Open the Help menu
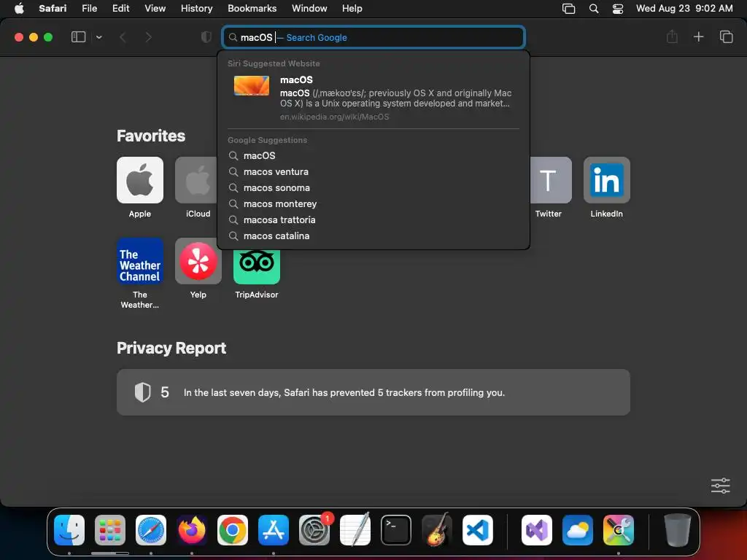747x560 pixels. tap(352, 8)
